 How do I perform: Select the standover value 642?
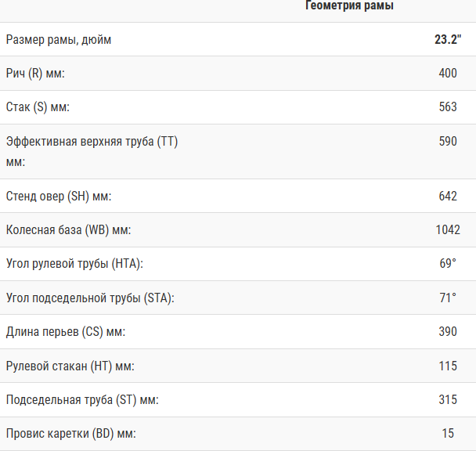click(x=448, y=196)
